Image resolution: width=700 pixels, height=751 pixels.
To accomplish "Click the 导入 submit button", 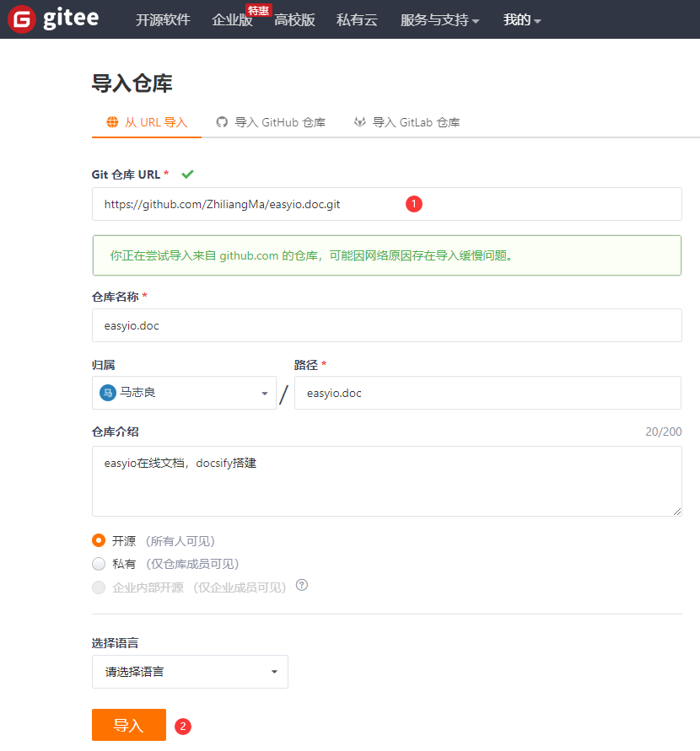I will (x=128, y=724).
